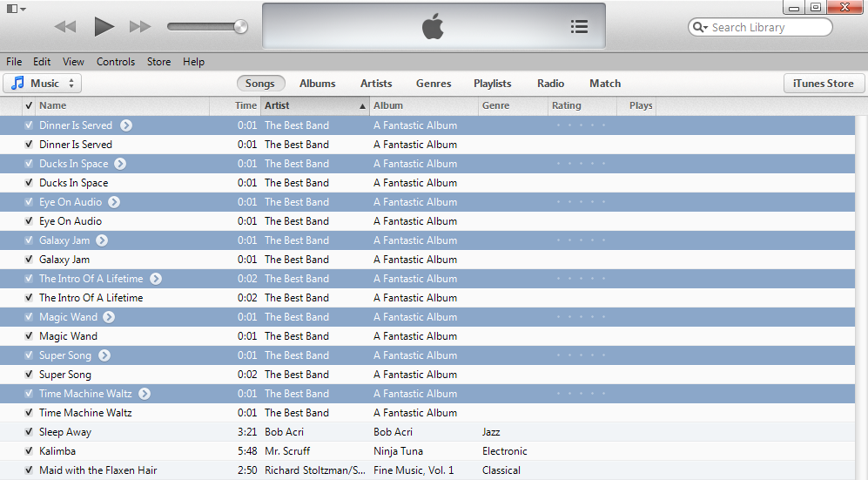Click arrow icon beside highlighted Super Song
The width and height of the screenshot is (868, 480).
[104, 355]
